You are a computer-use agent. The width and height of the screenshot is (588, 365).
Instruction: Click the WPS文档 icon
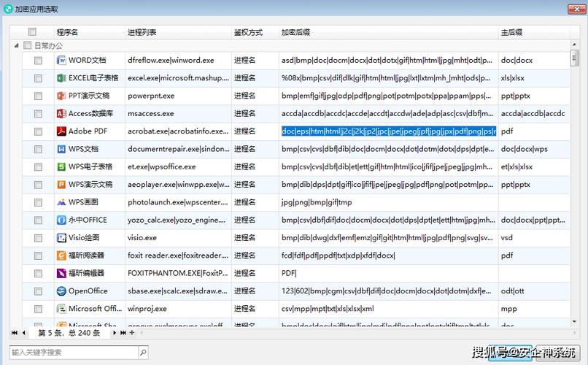tap(61, 149)
